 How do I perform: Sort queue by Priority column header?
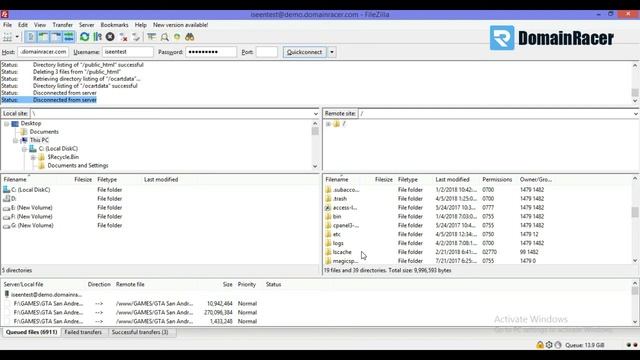coord(247,284)
